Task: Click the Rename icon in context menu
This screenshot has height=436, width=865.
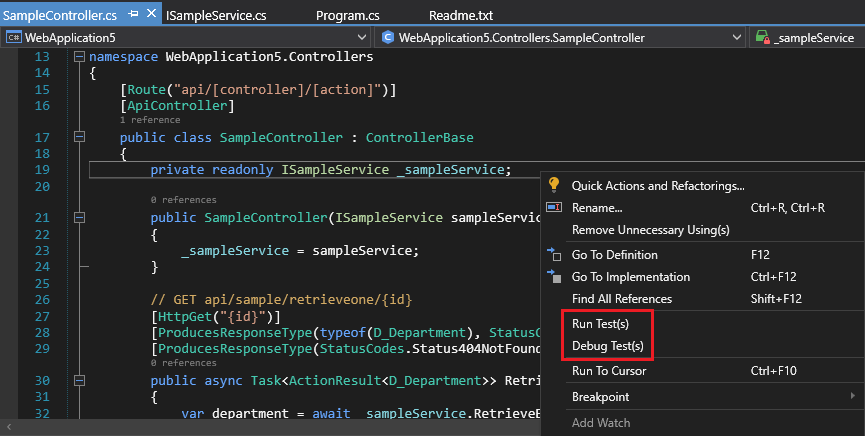Action: click(x=554, y=207)
